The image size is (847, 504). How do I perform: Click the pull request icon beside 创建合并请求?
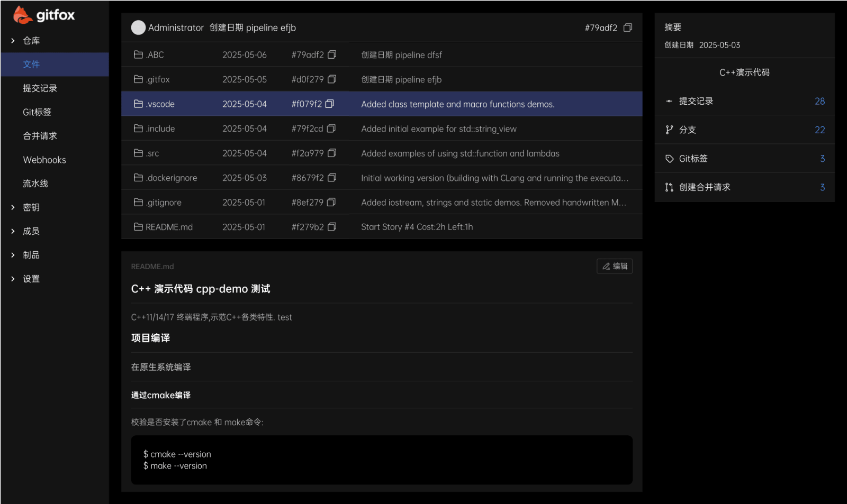pyautogui.click(x=669, y=187)
